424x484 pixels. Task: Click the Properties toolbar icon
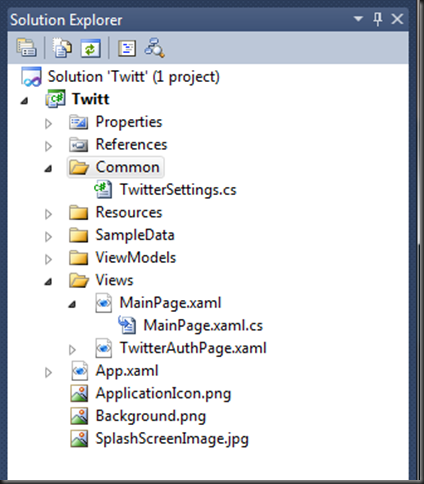pos(26,48)
